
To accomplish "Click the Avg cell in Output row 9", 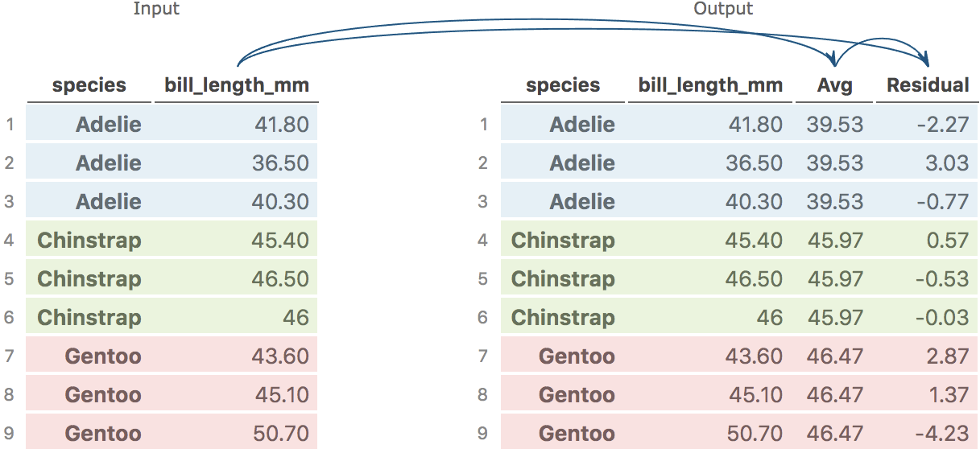I will coord(834,434).
